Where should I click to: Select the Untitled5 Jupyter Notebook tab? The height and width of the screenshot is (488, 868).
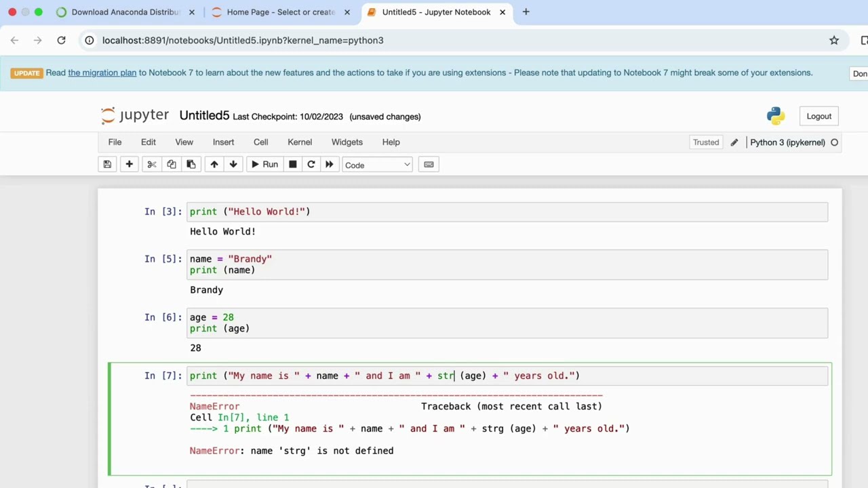(x=436, y=12)
